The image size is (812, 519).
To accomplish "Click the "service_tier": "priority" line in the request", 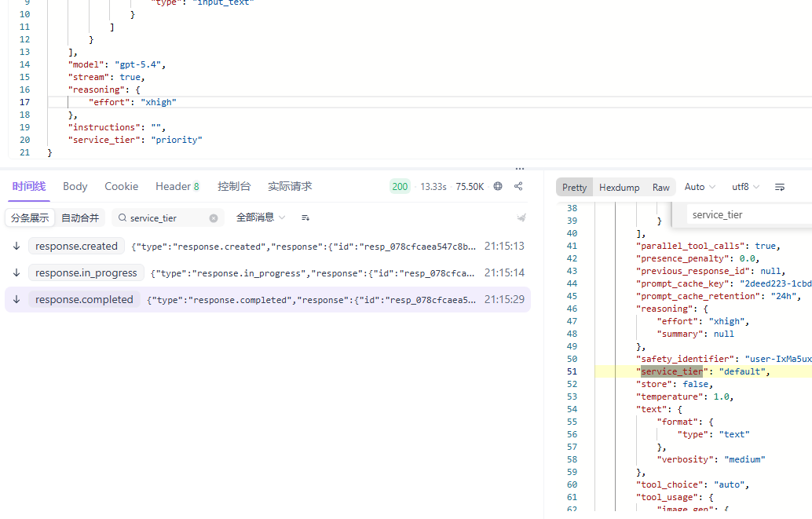I will pos(135,140).
